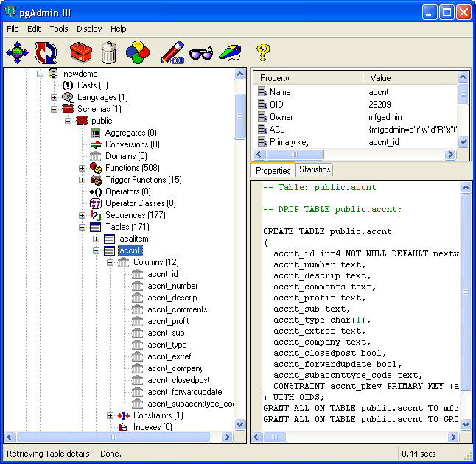Image resolution: width=476 pixels, height=464 pixels.
Task: Select the accnt_type column
Action: (167, 345)
